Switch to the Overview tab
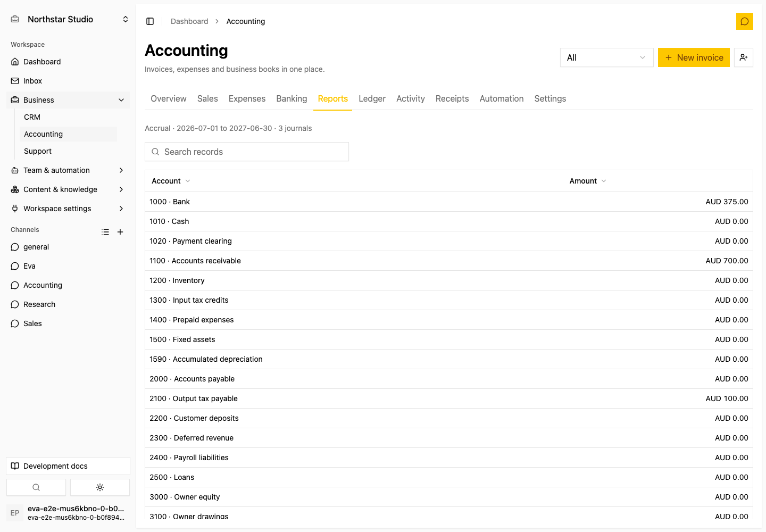This screenshot has height=532, width=766. click(169, 98)
